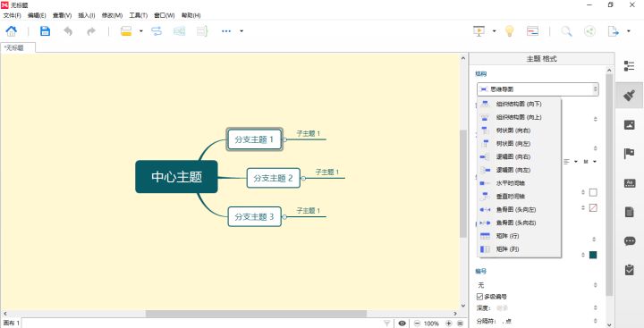Click the filter funnel icon in the status bar
Screen dimensions: 644x328
tap(387, 324)
